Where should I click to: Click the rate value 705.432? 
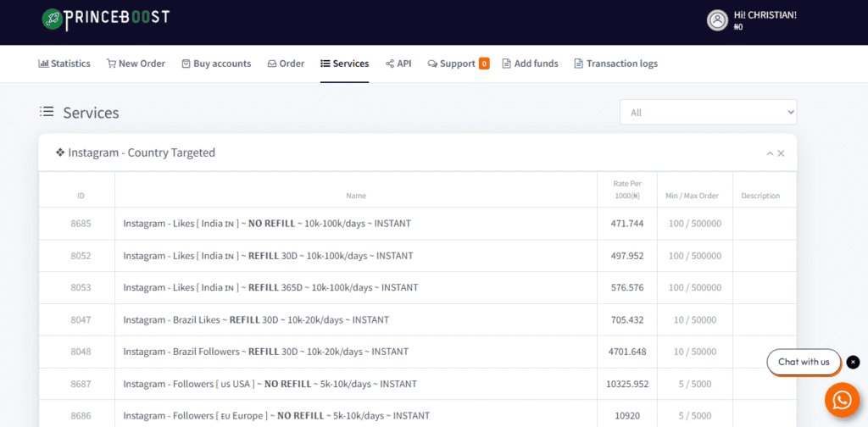pos(627,319)
